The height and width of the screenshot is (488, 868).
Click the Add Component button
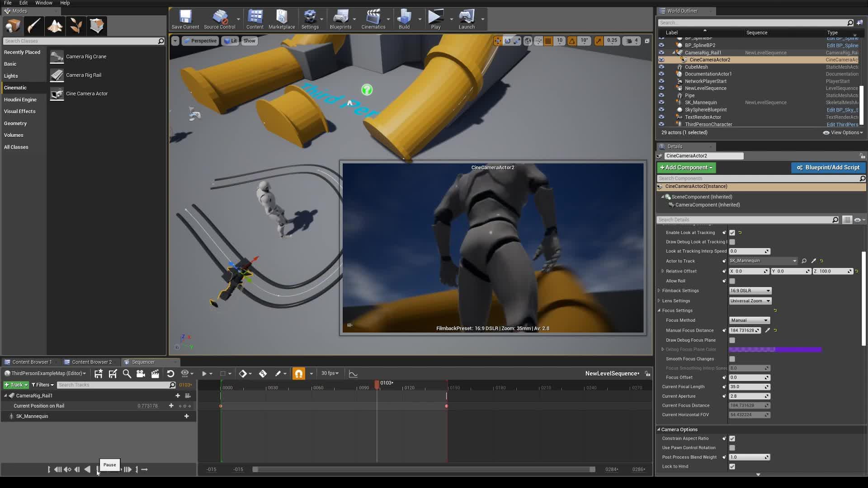pos(686,167)
